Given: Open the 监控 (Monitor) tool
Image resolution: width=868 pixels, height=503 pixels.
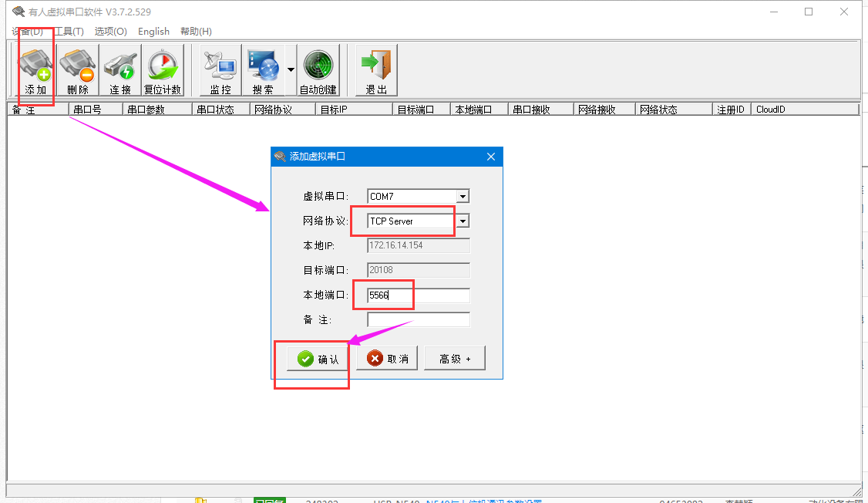Looking at the screenshot, I should click(220, 70).
